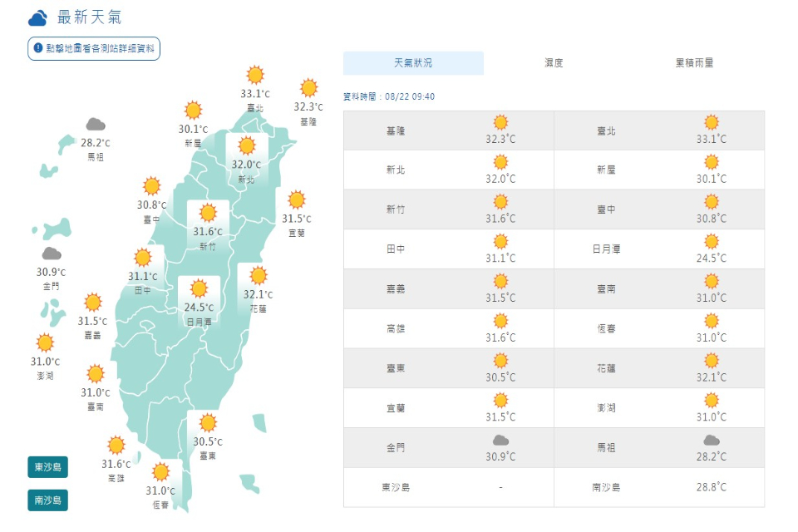The width and height of the screenshot is (798, 532).
Task: Click the sun icon for 花蓮 on map
Action: [258, 276]
